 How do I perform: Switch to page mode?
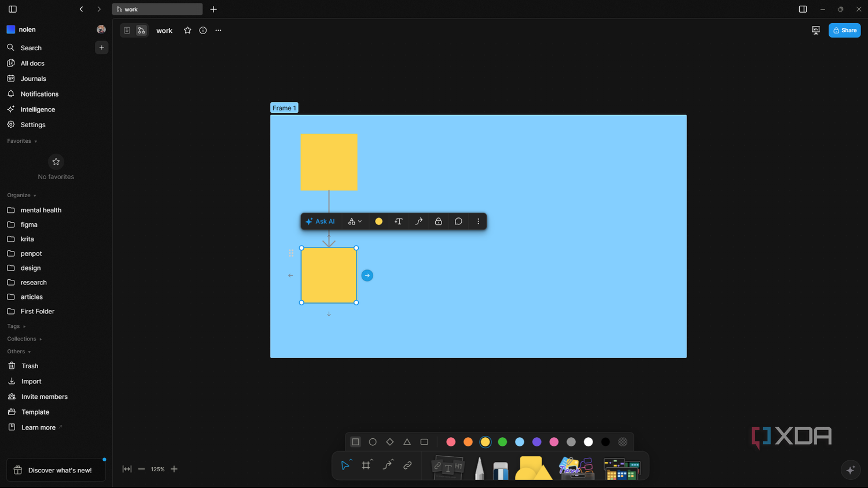pos(127,31)
